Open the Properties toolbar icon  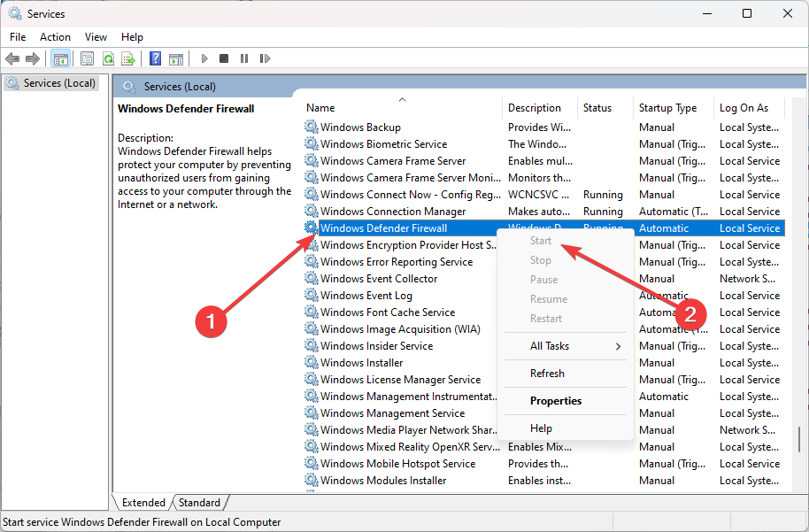click(x=88, y=58)
